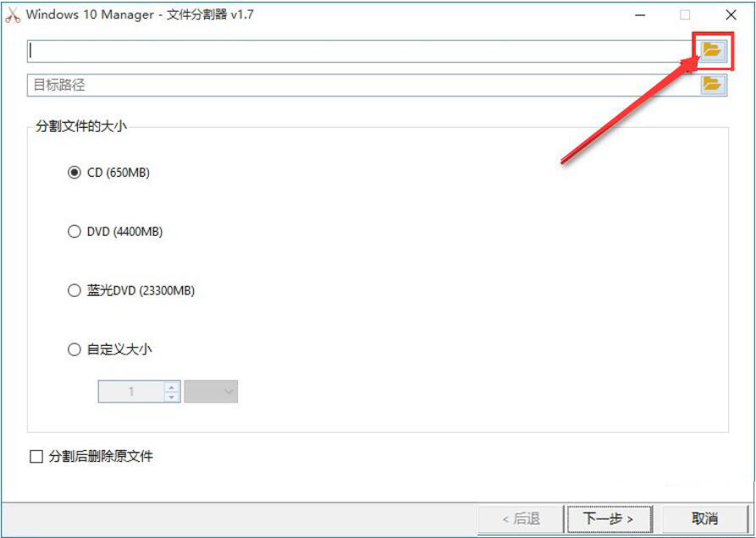The width and height of the screenshot is (756, 538).
Task: Browse for target path folder icon
Action: click(x=713, y=85)
